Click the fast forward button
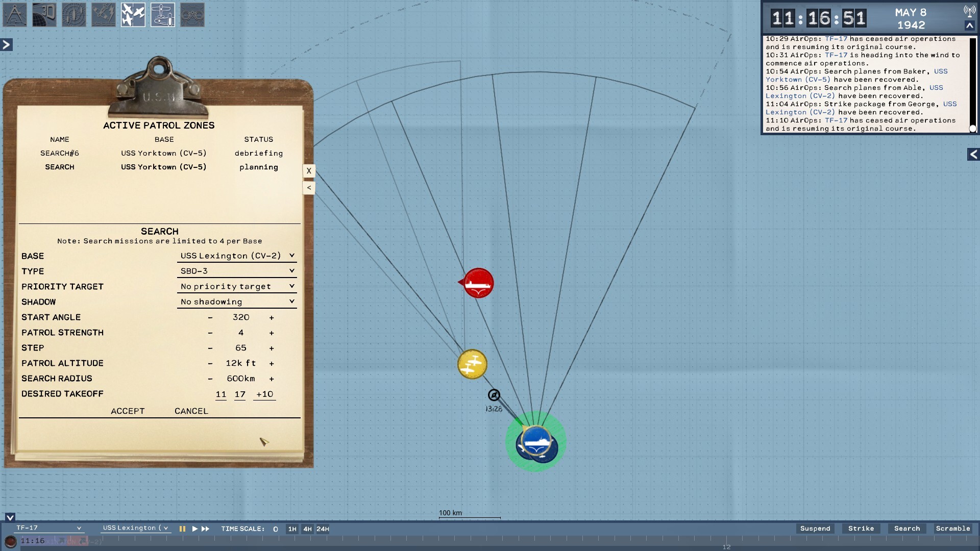This screenshot has width=980, height=551. pyautogui.click(x=206, y=529)
